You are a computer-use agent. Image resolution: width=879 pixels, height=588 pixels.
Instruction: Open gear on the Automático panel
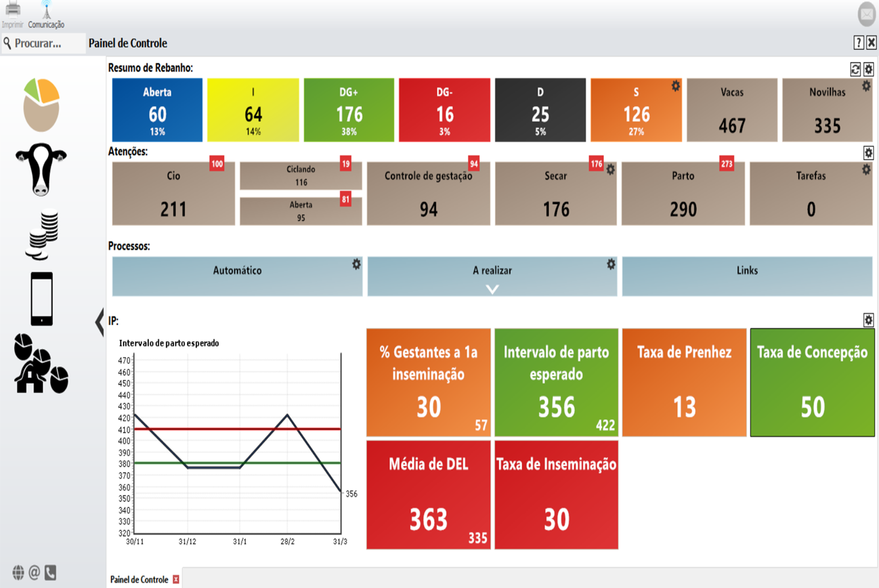pyautogui.click(x=356, y=264)
